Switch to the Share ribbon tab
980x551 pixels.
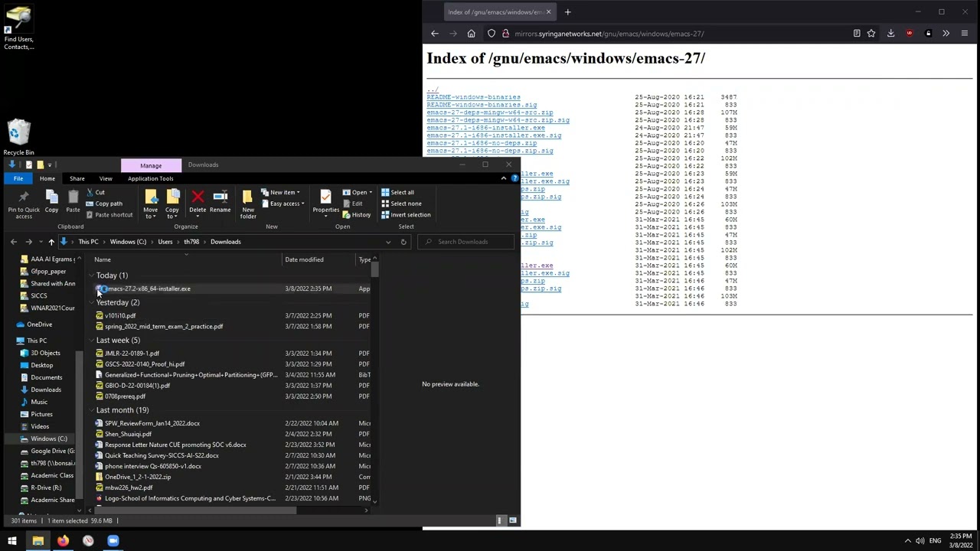(77, 178)
